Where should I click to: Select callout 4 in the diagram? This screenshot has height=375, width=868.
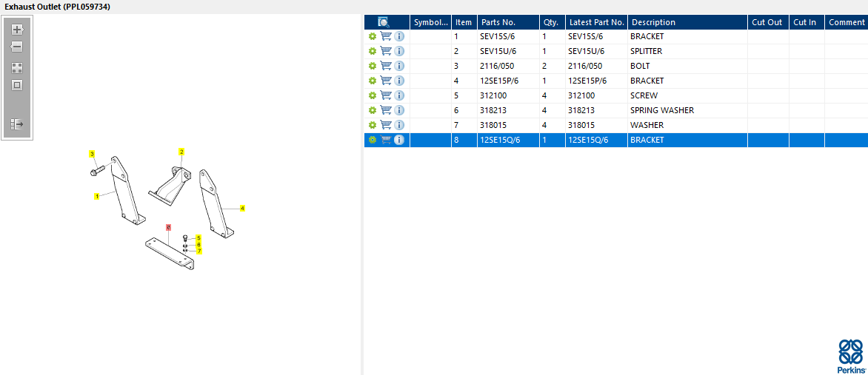click(242, 209)
